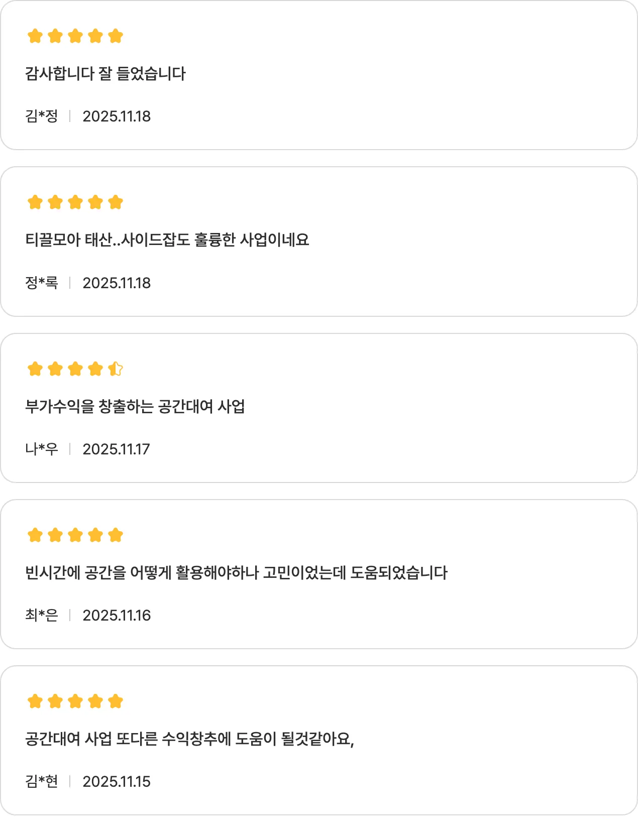
Task: Click the second star in 김*현's review
Action: 55,701
